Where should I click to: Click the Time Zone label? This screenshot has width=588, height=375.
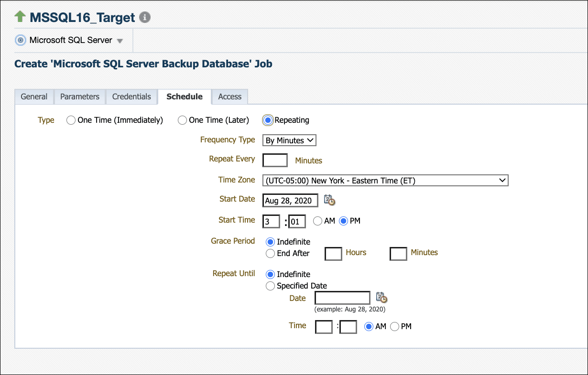coord(237,180)
